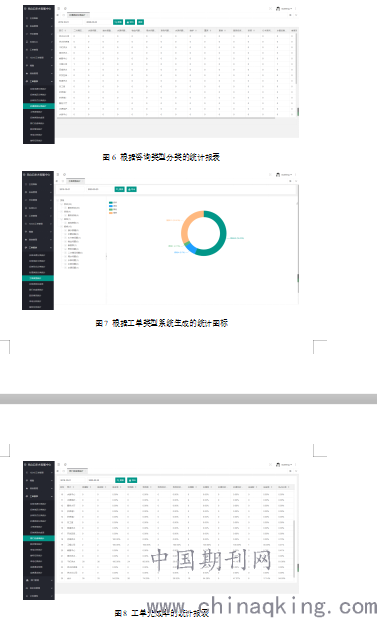Collapse expanded sidebar section chevron in donut screenshot
This screenshot has width=377, height=618.
[51, 248]
